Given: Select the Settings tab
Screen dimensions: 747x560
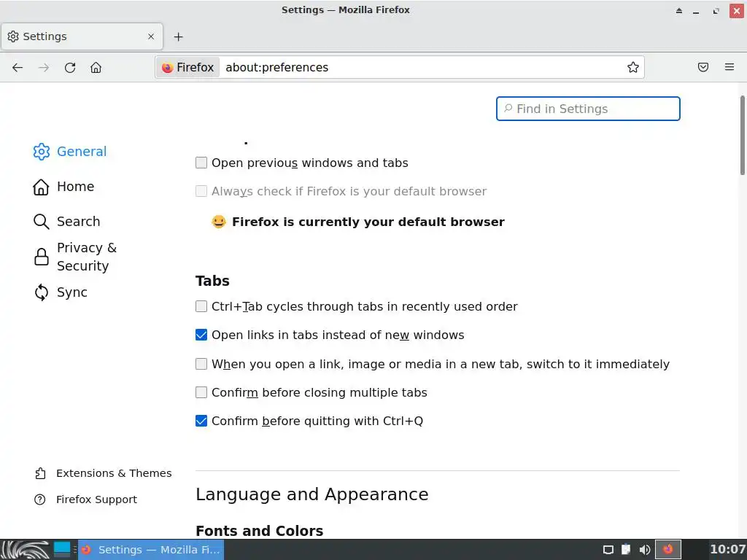Looking at the screenshot, I should [82, 36].
